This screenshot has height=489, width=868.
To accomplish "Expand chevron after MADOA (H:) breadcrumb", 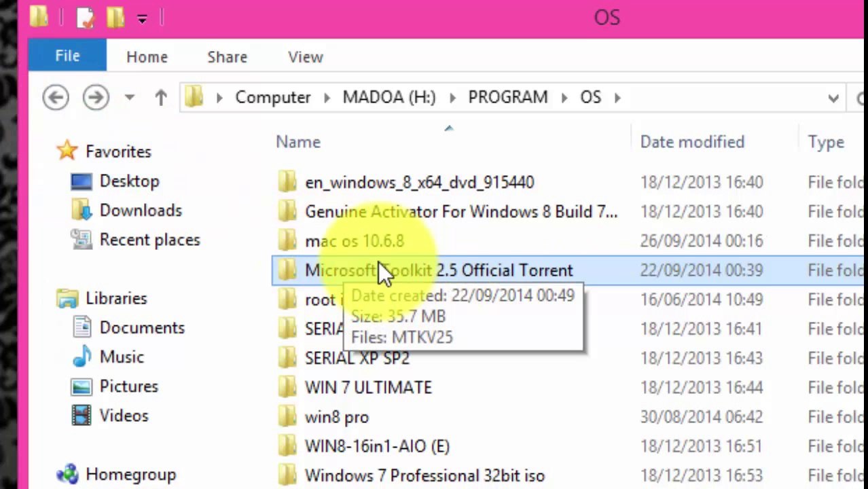I will (x=452, y=98).
